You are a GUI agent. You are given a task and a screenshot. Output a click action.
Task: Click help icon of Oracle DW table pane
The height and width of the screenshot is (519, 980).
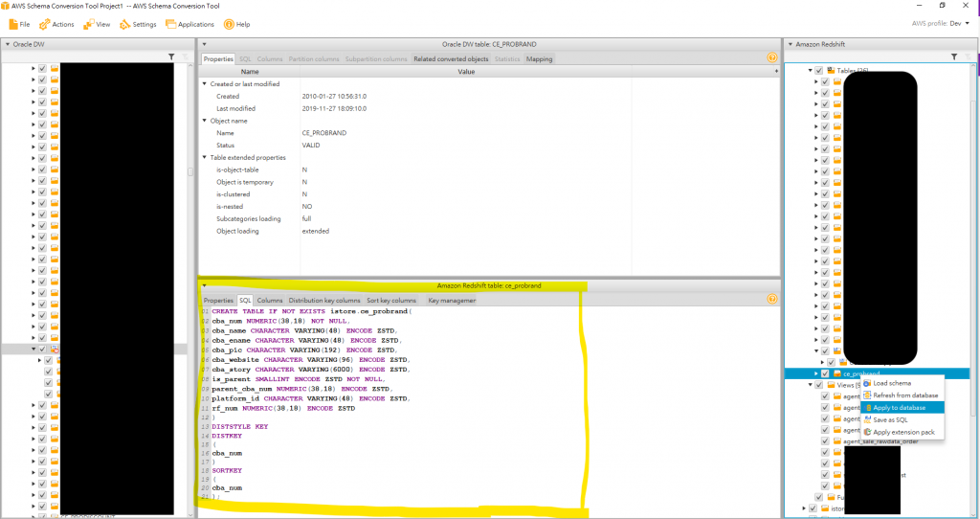pyautogui.click(x=772, y=57)
